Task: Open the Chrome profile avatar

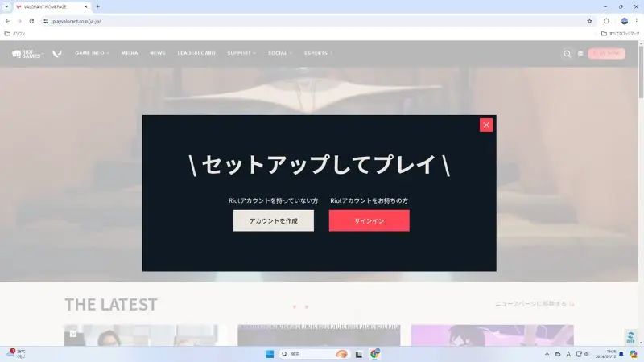Action: (625, 21)
